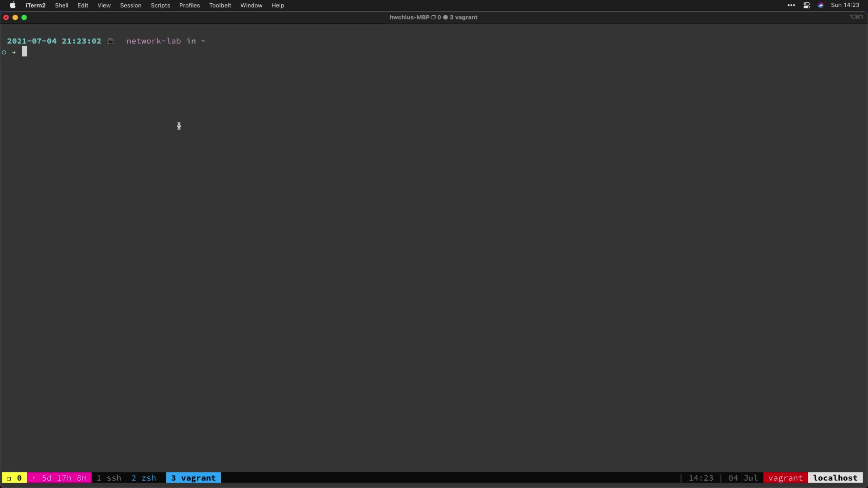Image resolution: width=868 pixels, height=488 pixels.
Task: Click the localhost hostname segment
Action: [835, 478]
